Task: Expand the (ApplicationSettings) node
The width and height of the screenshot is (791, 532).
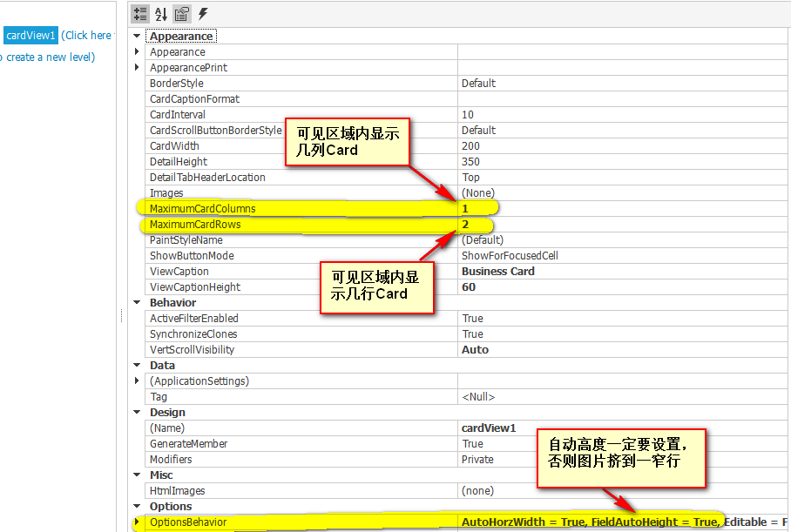Action: [x=137, y=381]
